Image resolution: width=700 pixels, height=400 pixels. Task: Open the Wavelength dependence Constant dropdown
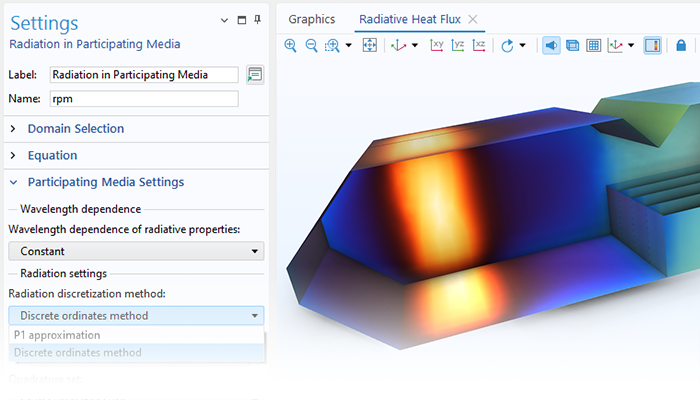pos(136,251)
